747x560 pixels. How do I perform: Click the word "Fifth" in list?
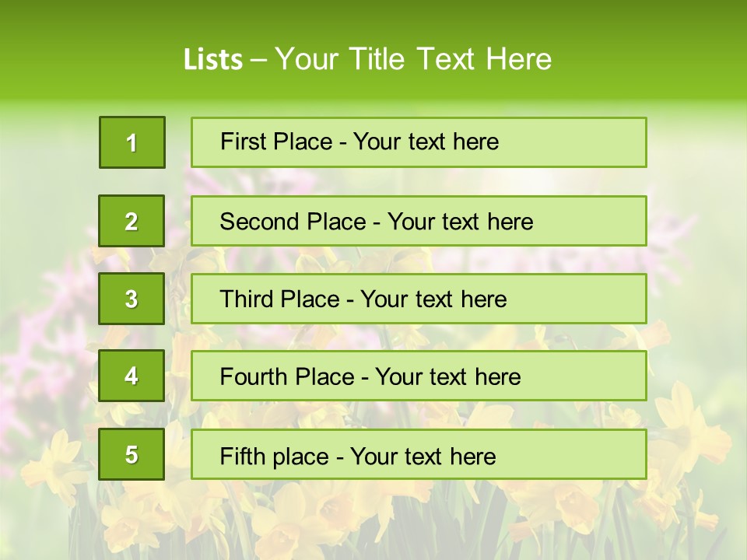point(241,455)
